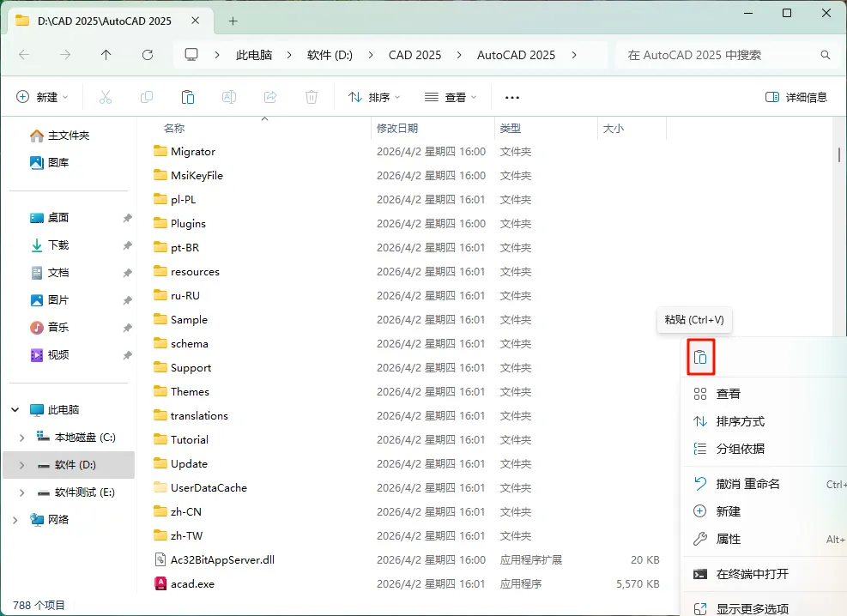Open the 排序 sort dropdown
The image size is (847, 616).
pos(375,97)
